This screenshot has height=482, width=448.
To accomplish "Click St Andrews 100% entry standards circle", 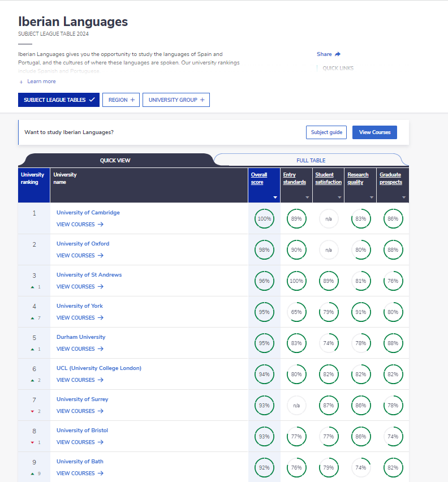I will tap(296, 281).
